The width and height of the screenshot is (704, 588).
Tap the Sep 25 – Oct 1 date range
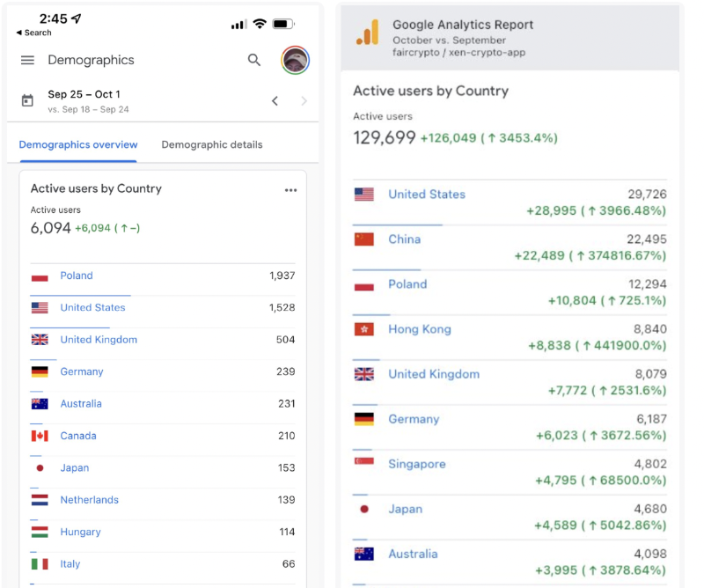(x=84, y=94)
